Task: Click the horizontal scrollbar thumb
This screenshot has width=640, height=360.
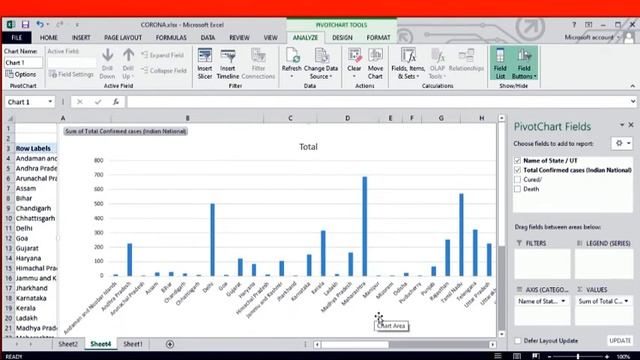Action: (355, 344)
